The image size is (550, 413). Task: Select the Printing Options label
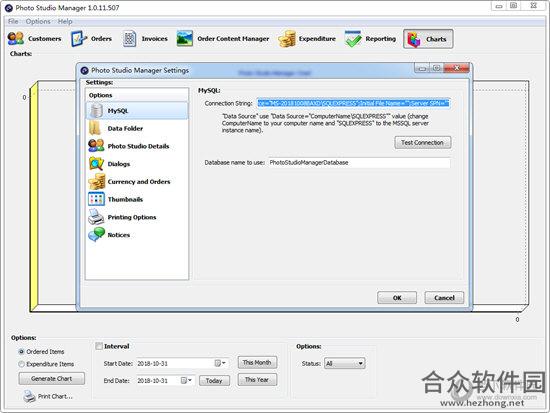pos(132,217)
